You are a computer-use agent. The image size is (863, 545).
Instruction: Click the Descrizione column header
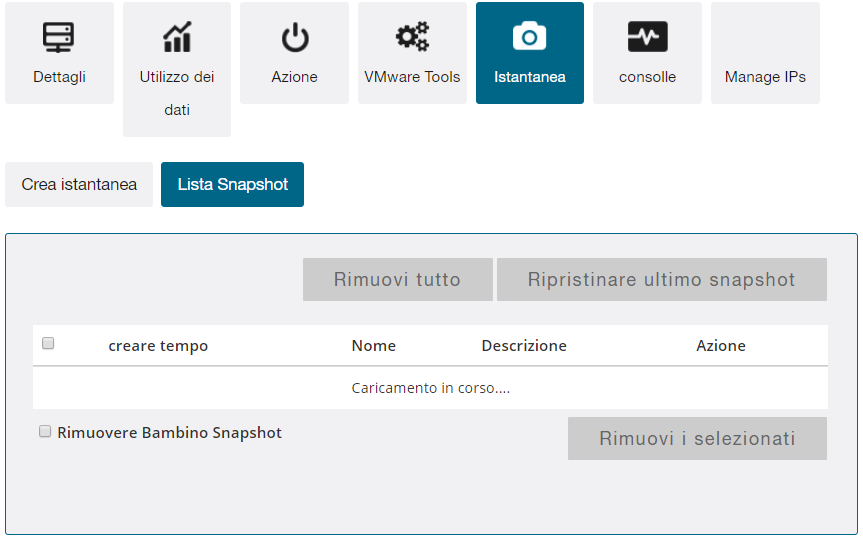pyautogui.click(x=524, y=346)
